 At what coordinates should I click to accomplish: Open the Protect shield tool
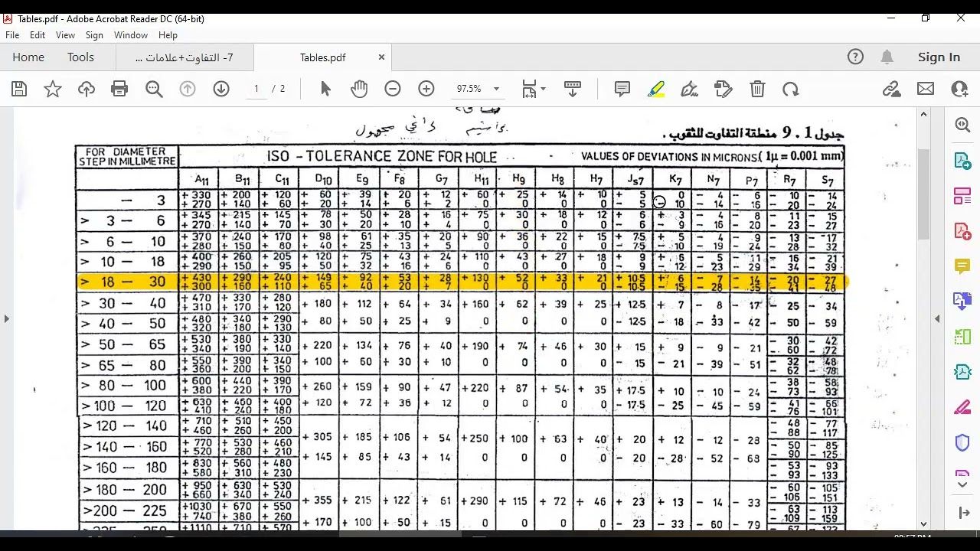coord(963,442)
